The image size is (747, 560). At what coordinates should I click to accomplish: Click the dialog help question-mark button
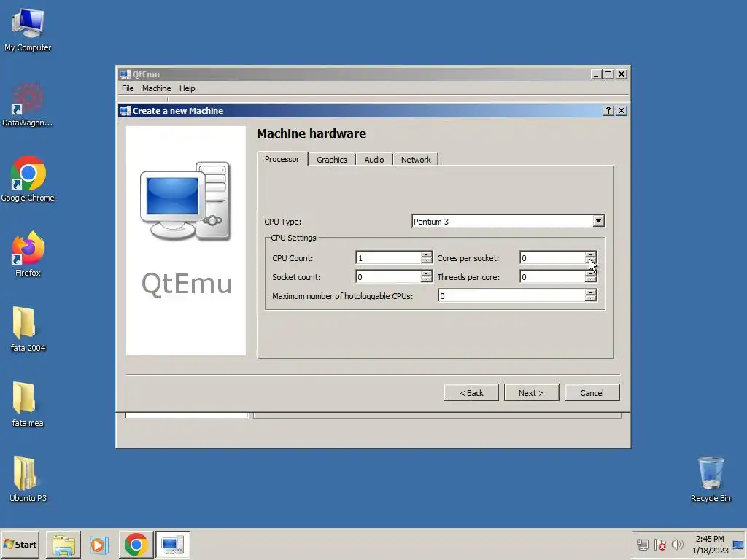pyautogui.click(x=608, y=111)
